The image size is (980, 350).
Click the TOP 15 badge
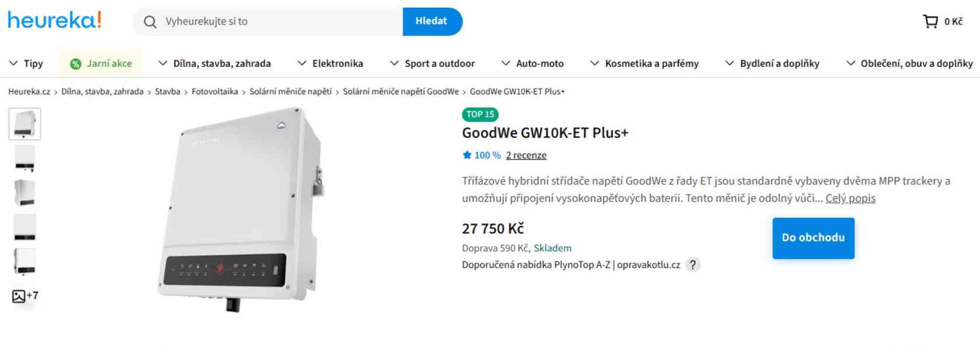(480, 114)
